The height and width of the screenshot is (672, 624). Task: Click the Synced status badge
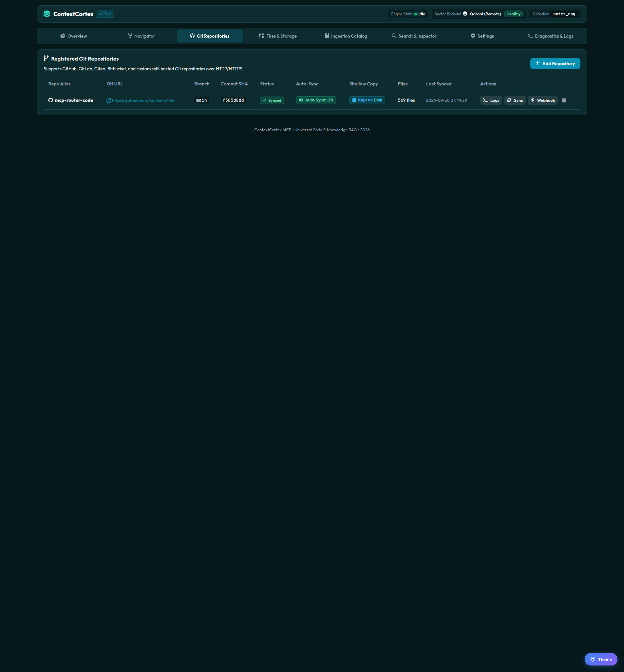coord(272,100)
